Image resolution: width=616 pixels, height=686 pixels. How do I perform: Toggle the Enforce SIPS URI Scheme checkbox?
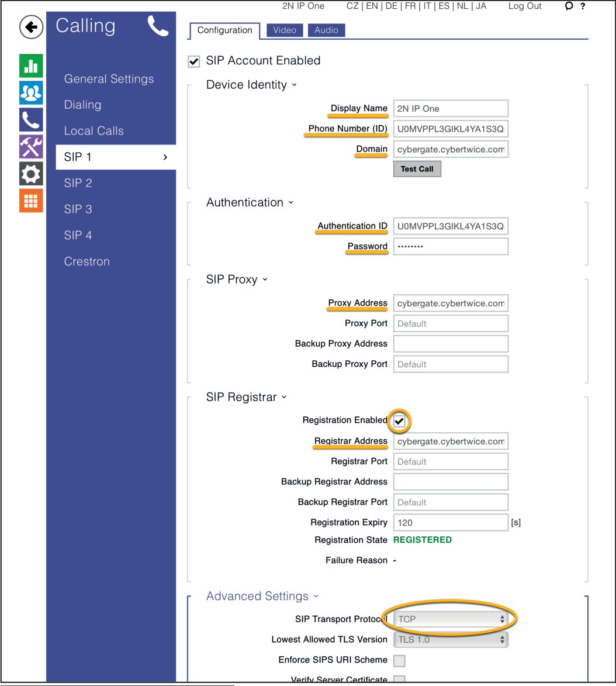click(x=399, y=660)
